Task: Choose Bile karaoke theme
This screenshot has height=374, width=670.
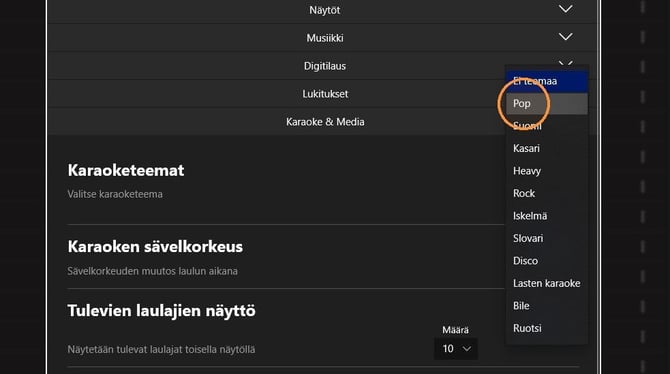Action: [547, 306]
